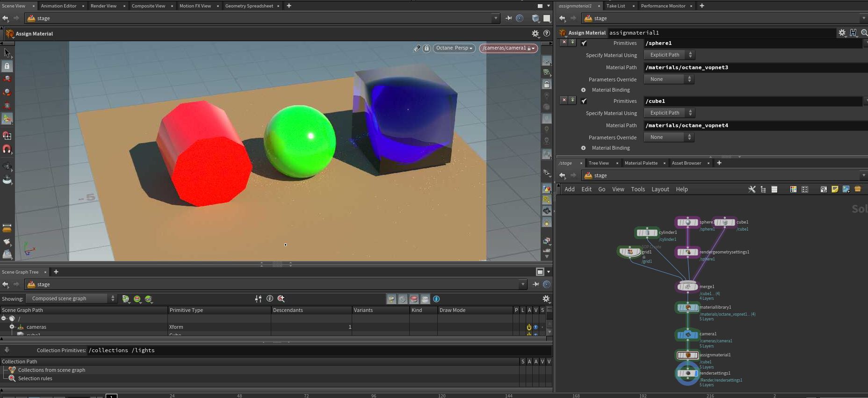
Task: Select the merge1 node in the network
Action: point(687,286)
